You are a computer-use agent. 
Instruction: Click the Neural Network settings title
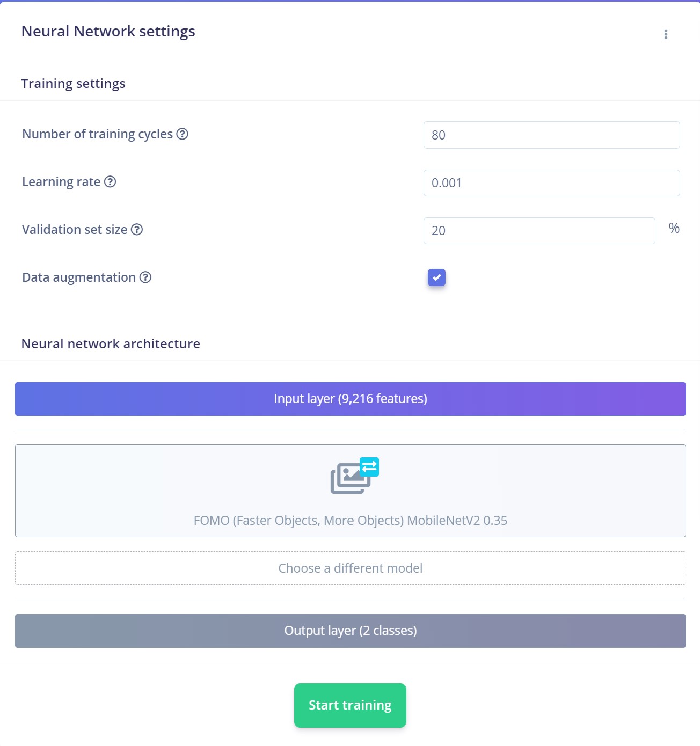(108, 32)
